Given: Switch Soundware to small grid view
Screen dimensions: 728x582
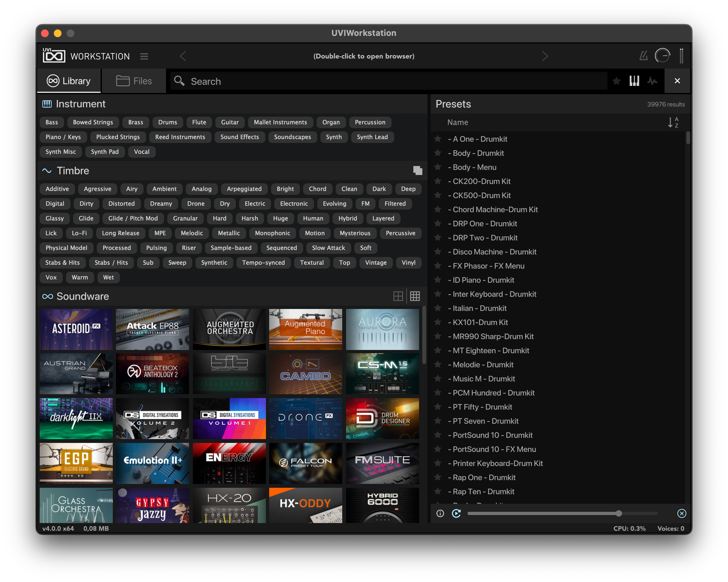Looking at the screenshot, I should (x=415, y=296).
